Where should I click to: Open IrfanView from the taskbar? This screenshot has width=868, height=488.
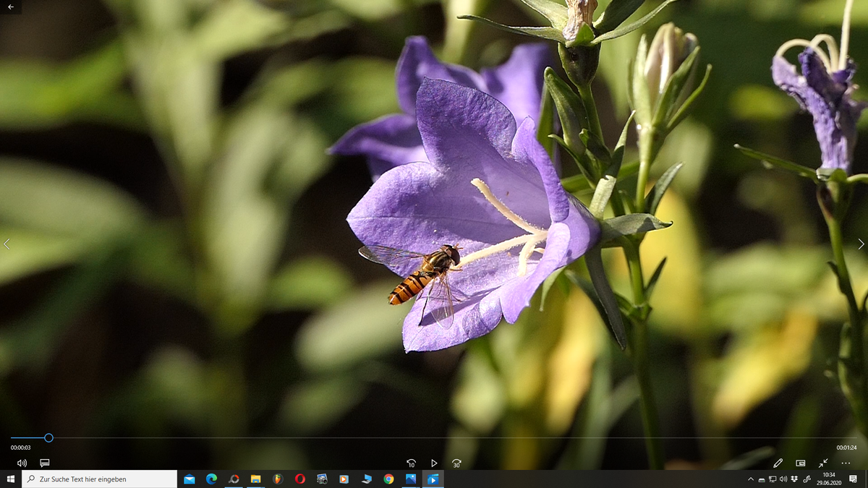[x=322, y=478]
